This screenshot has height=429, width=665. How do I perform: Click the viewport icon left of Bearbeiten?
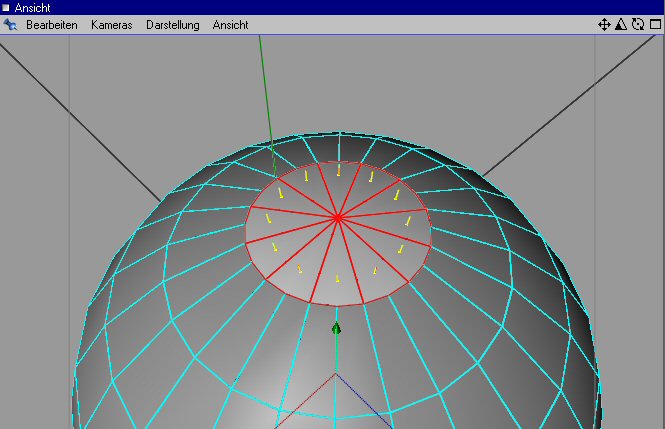[10, 24]
